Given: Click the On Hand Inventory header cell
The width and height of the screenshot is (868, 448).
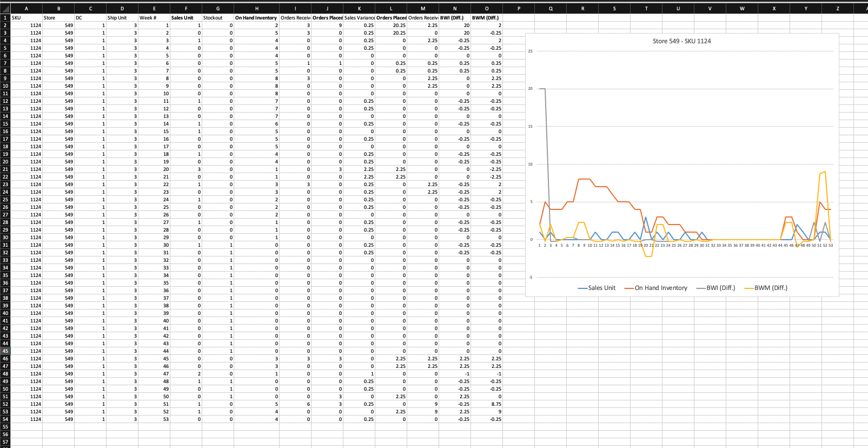Looking at the screenshot, I should (256, 18).
